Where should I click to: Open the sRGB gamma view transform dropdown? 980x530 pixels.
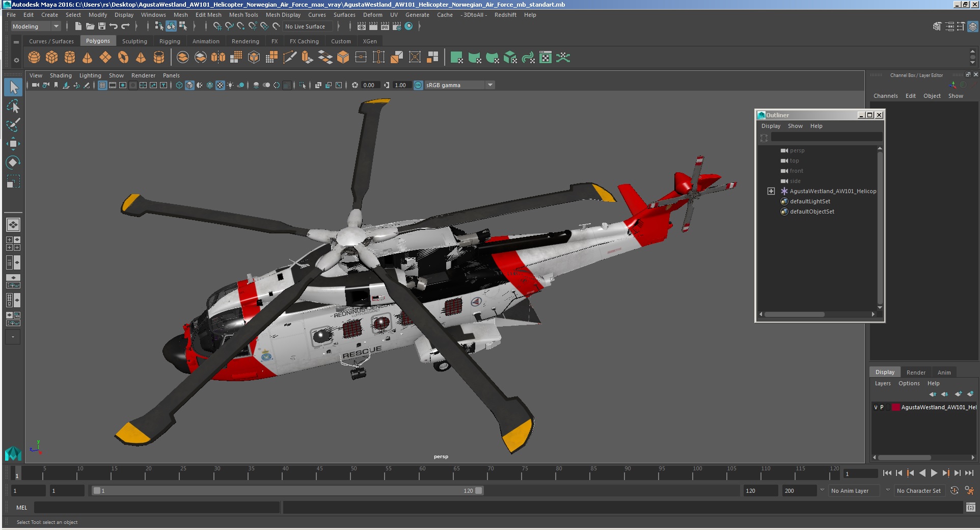coord(459,85)
